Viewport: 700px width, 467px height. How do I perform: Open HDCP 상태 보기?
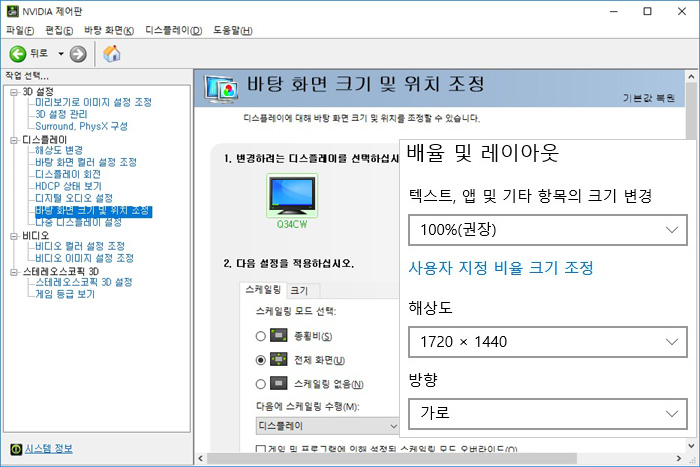(68, 186)
